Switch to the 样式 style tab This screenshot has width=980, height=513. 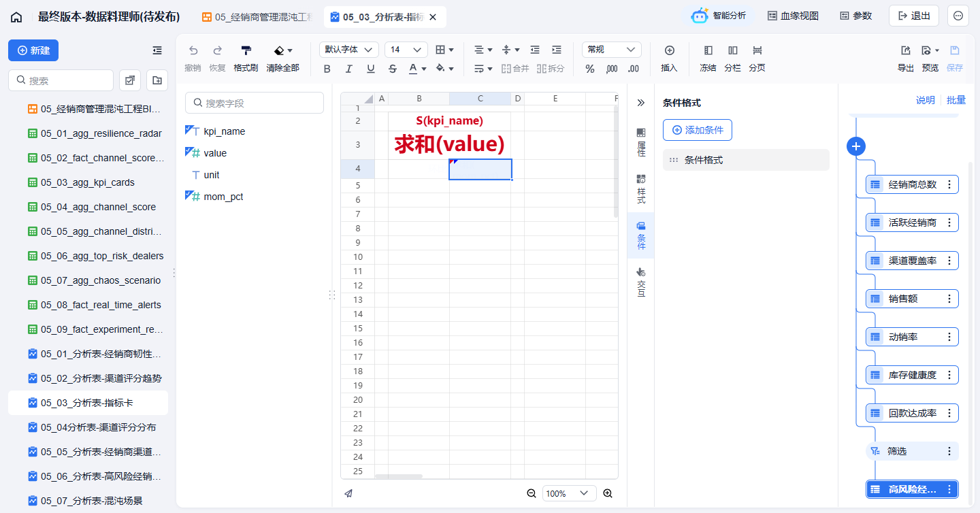[x=640, y=189]
